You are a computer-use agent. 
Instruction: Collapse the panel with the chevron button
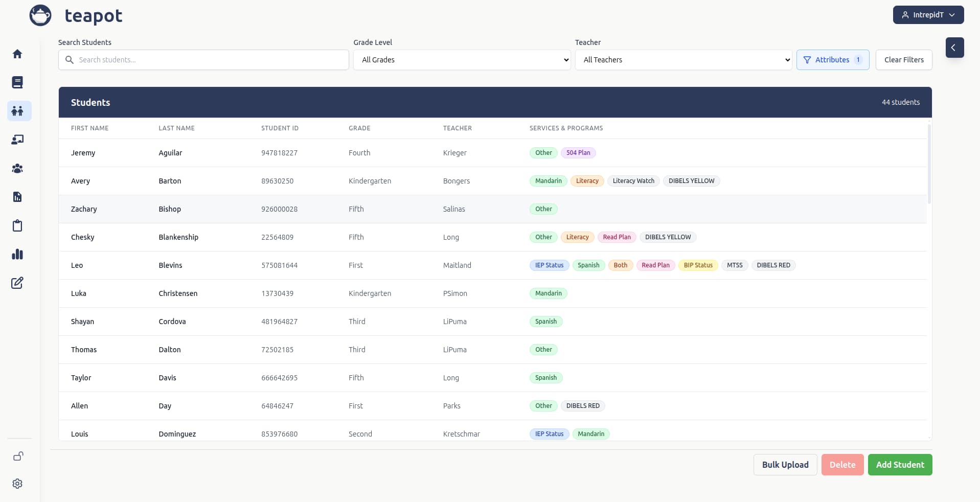pos(955,48)
